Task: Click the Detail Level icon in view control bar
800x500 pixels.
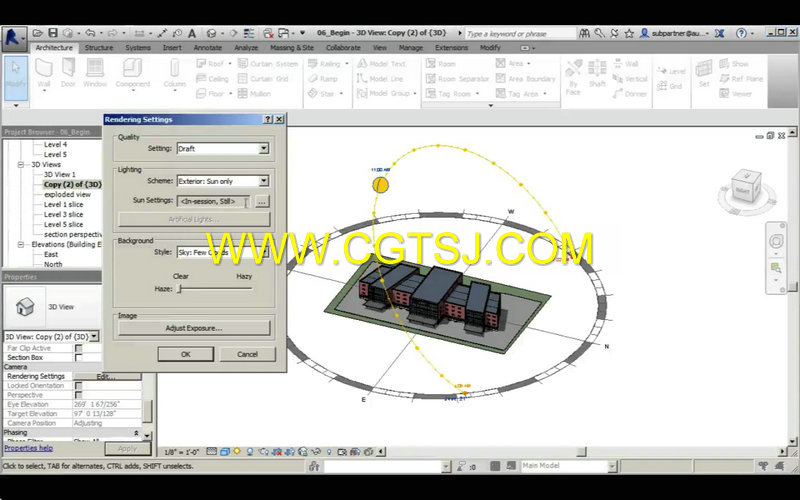Action: pyautogui.click(x=212, y=452)
